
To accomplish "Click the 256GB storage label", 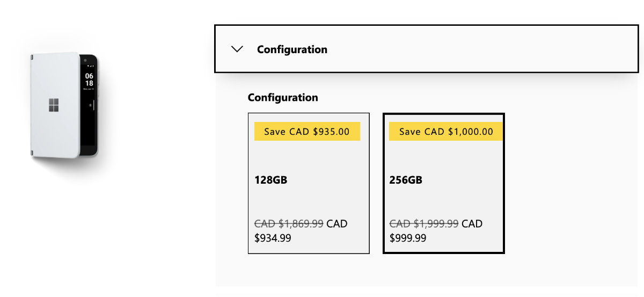I will coord(406,180).
